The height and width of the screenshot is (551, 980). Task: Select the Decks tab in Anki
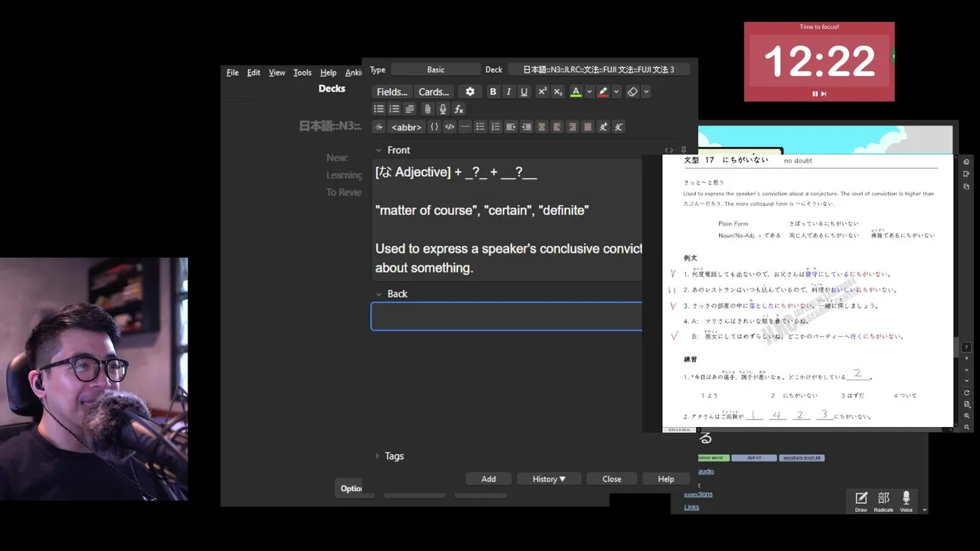point(332,89)
